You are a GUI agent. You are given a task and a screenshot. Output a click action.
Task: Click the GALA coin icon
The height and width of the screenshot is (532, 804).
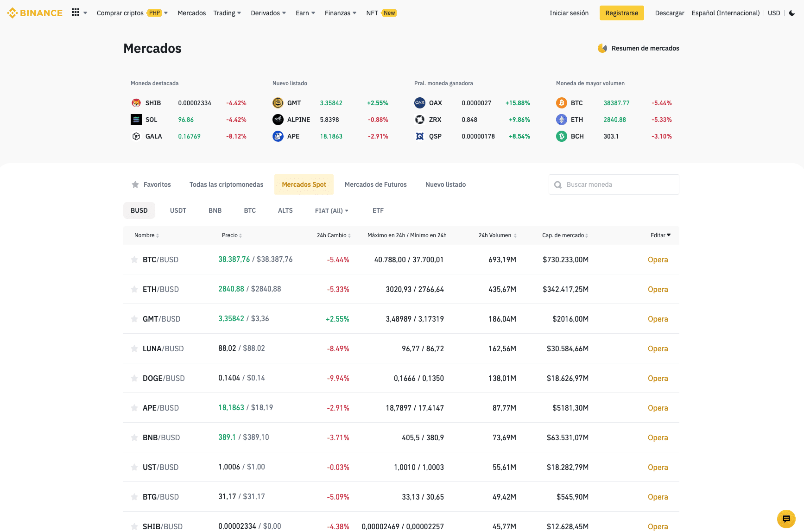[x=136, y=136]
